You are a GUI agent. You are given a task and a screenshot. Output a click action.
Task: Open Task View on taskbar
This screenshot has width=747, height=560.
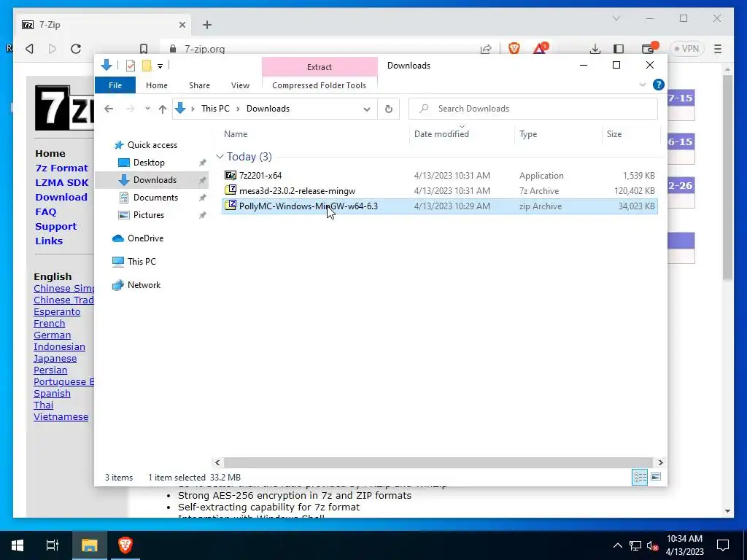(x=52, y=545)
